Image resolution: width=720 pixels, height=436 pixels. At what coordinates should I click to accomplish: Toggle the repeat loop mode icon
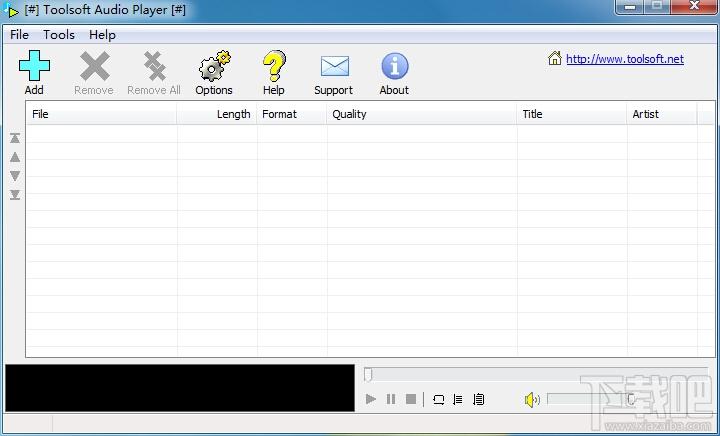439,399
